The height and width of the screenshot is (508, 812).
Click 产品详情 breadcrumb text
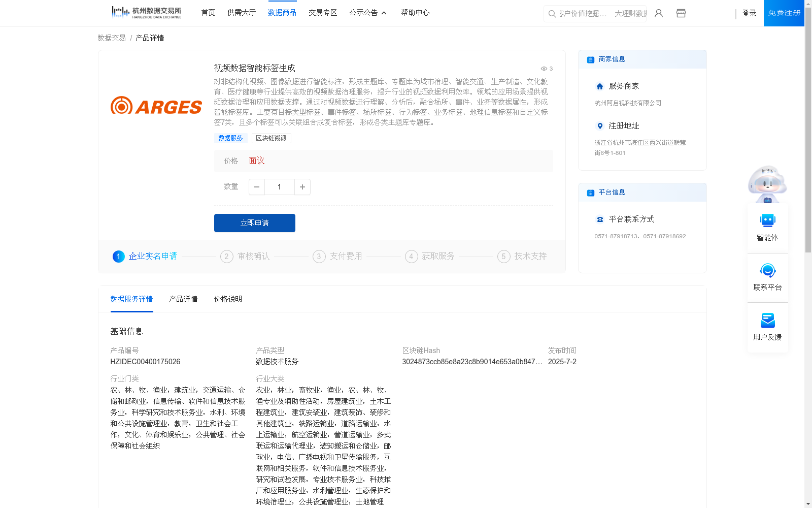(150, 38)
